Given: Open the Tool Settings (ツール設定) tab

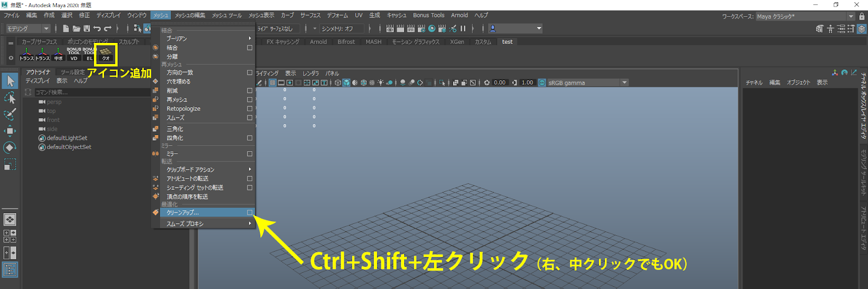Looking at the screenshot, I should point(72,72).
